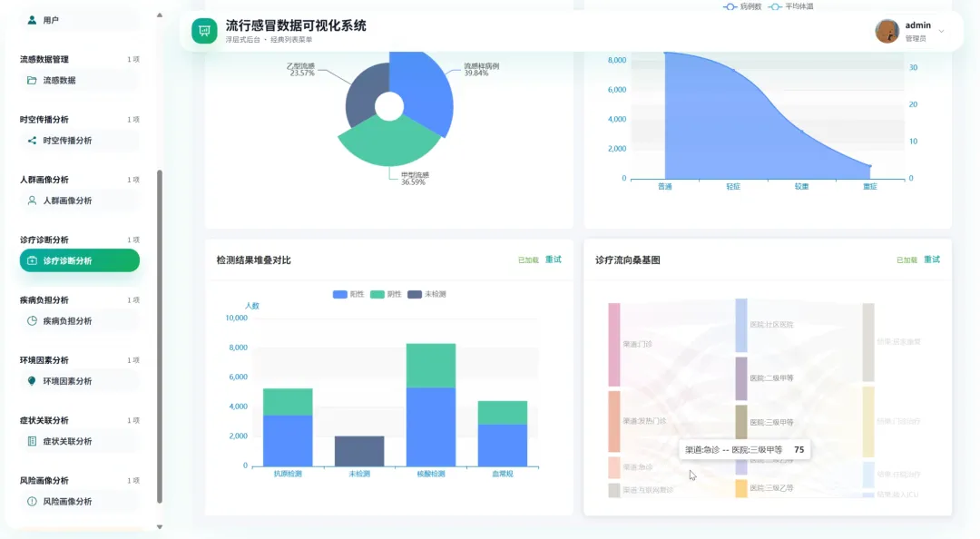
Task: Click the 风险画像分析 alert icon
Action: coord(32,501)
